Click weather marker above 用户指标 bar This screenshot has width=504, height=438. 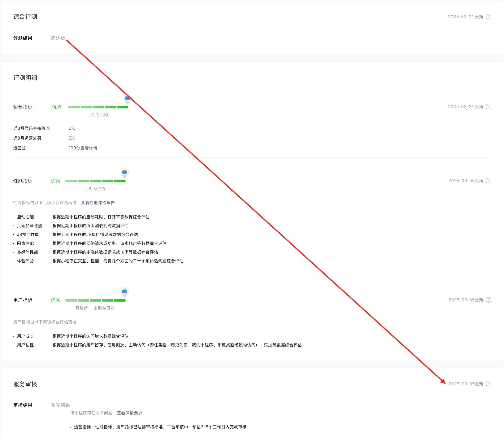coord(125,292)
